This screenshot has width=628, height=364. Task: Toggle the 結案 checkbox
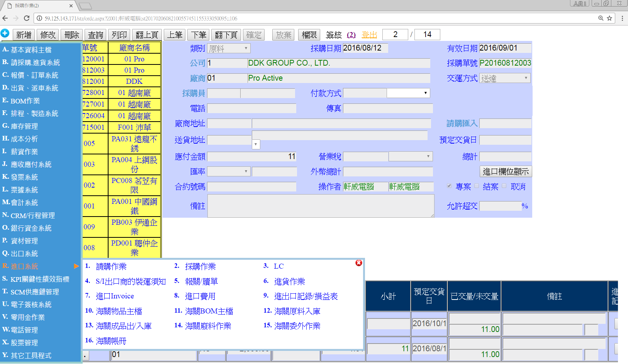pyautogui.click(x=477, y=186)
